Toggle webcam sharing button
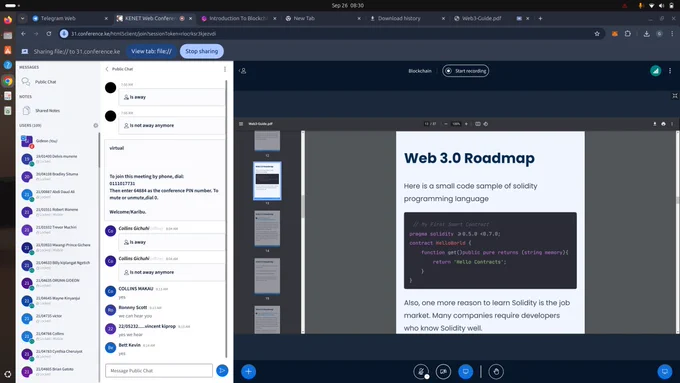 443,372
